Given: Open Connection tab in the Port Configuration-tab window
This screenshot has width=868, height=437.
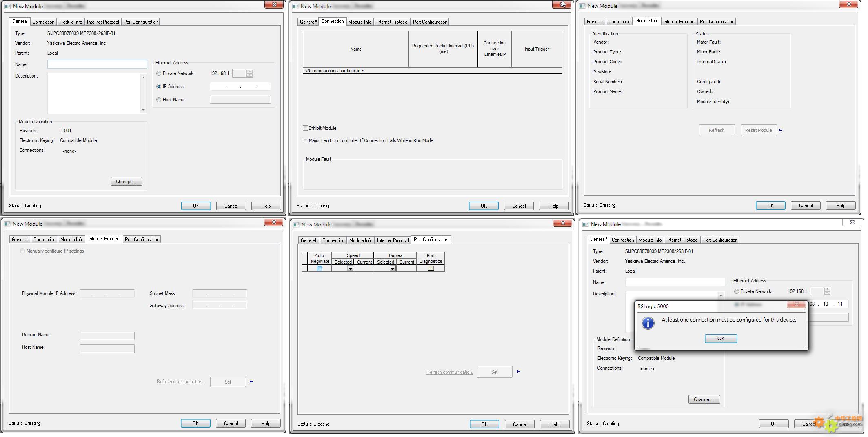Looking at the screenshot, I should (x=333, y=240).
